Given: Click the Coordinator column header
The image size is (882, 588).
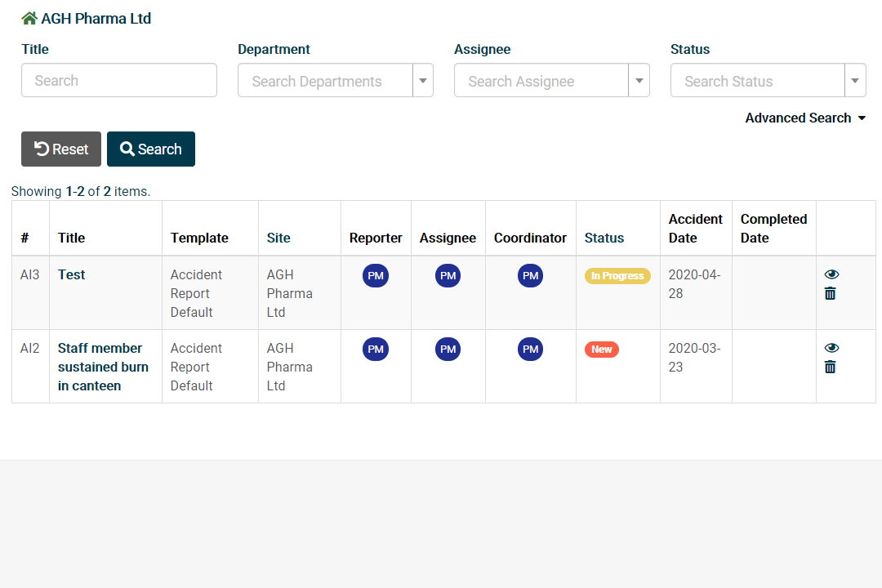Looking at the screenshot, I should [x=531, y=238].
